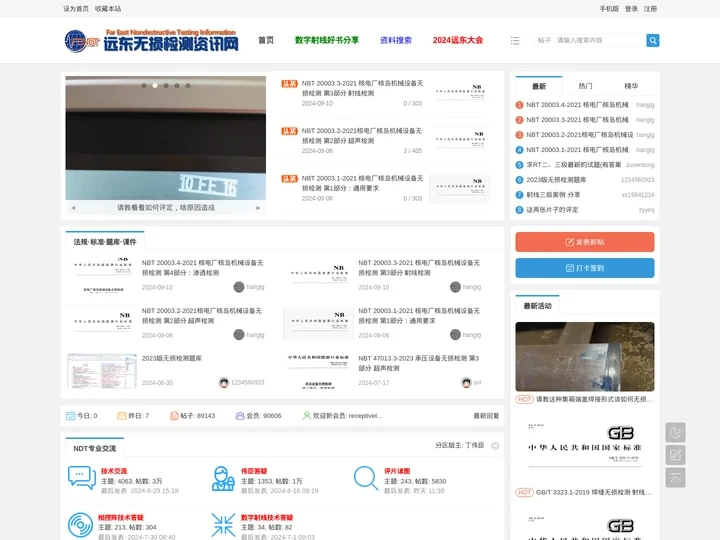Click previous arrow under the slideshow
The height and width of the screenshot is (540, 720).
[73, 208]
